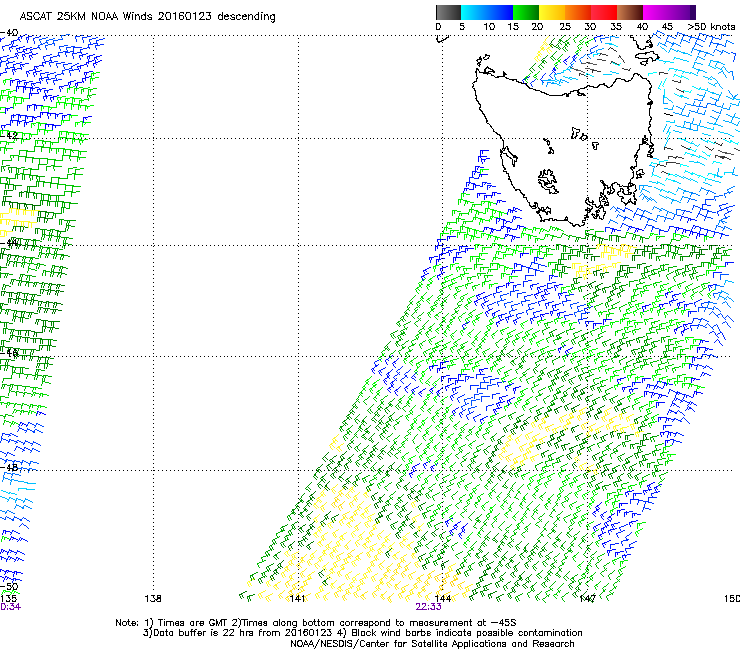Click the 141 longitude axis label
This screenshot has width=740, height=650.
[x=297, y=599]
